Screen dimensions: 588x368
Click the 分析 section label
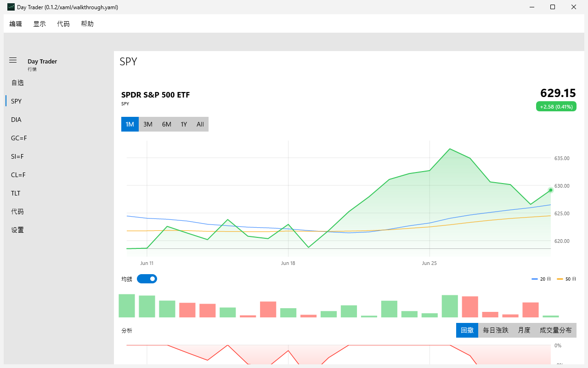pyautogui.click(x=127, y=331)
